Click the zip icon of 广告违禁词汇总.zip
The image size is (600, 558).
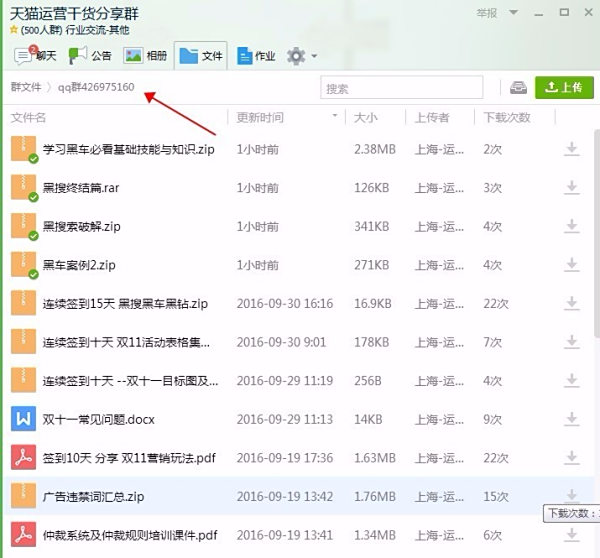23,496
